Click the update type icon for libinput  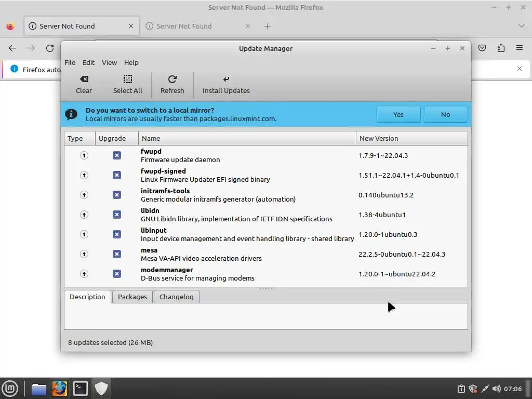click(84, 234)
